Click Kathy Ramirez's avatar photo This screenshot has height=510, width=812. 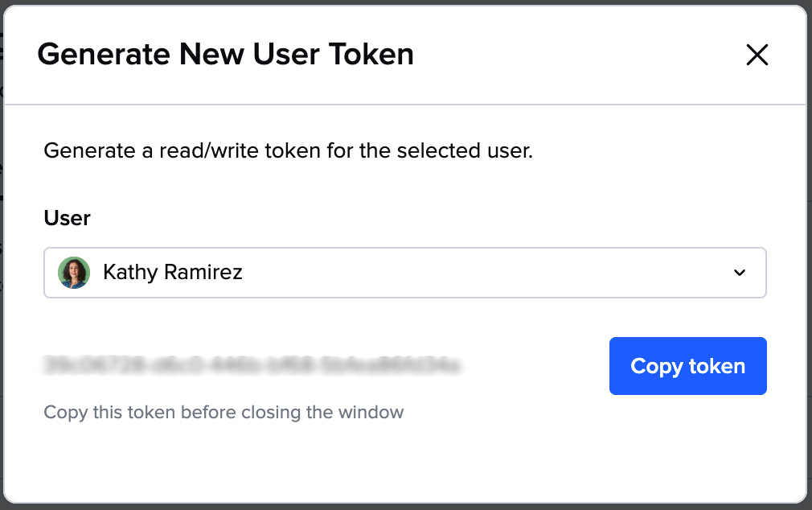pyautogui.click(x=74, y=273)
